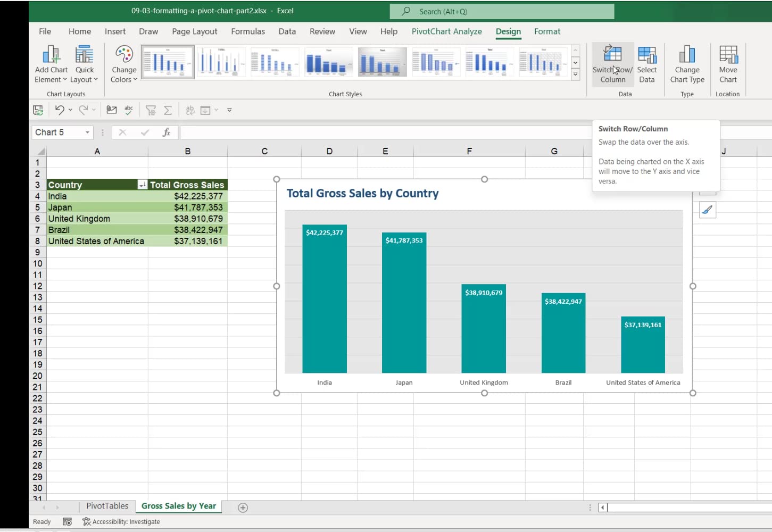The width and height of the screenshot is (772, 532).
Task: Click the wrap text icon
Action: click(x=190, y=110)
